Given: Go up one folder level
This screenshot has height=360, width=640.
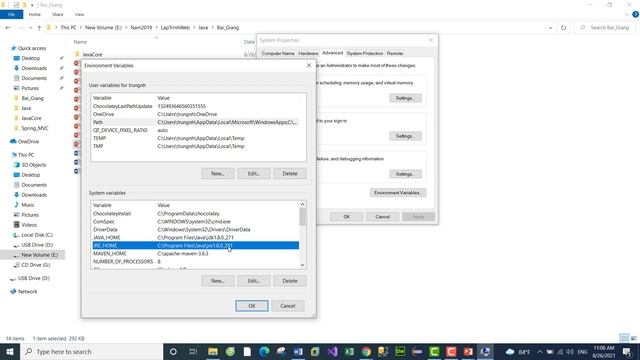Looking at the screenshot, I should pyautogui.click(x=39, y=27).
